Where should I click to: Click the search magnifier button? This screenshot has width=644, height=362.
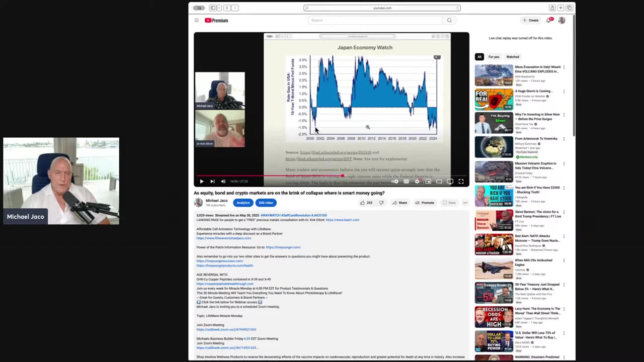[449, 20]
